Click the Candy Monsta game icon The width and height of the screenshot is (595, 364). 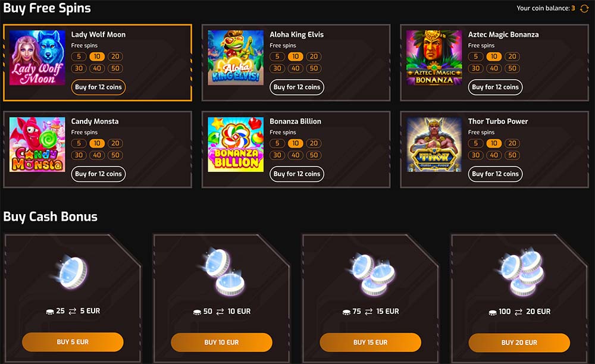(37, 145)
